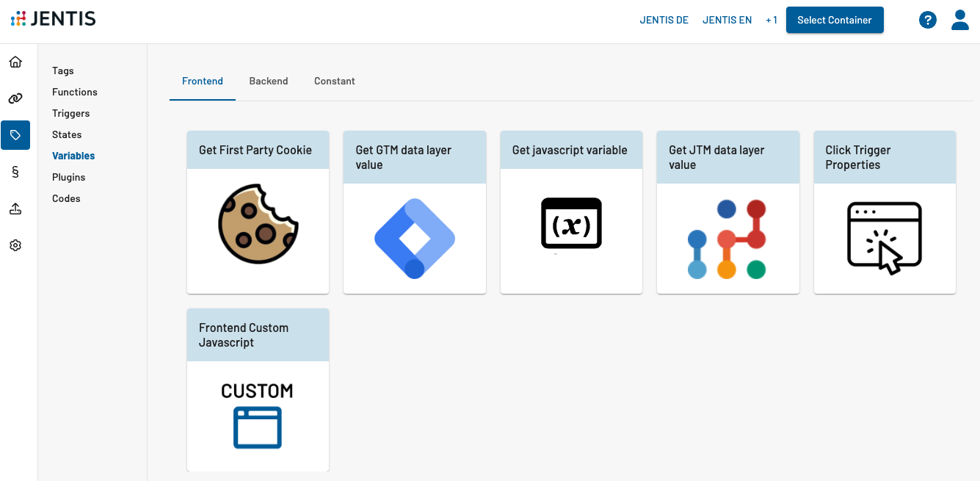Choose the Get JTM data layer value title
980x481 pixels.
point(716,157)
